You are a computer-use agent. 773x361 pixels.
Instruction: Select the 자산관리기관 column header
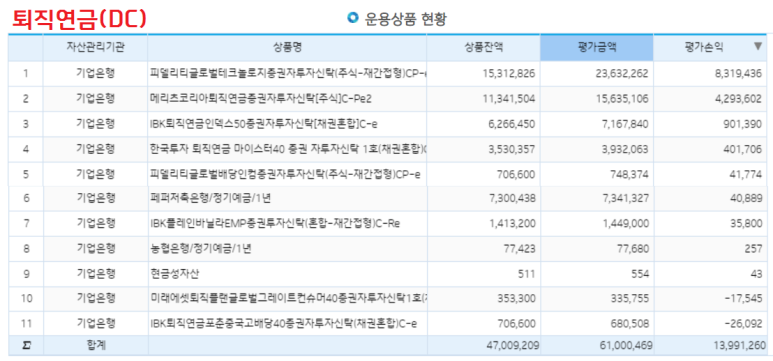tap(96, 47)
